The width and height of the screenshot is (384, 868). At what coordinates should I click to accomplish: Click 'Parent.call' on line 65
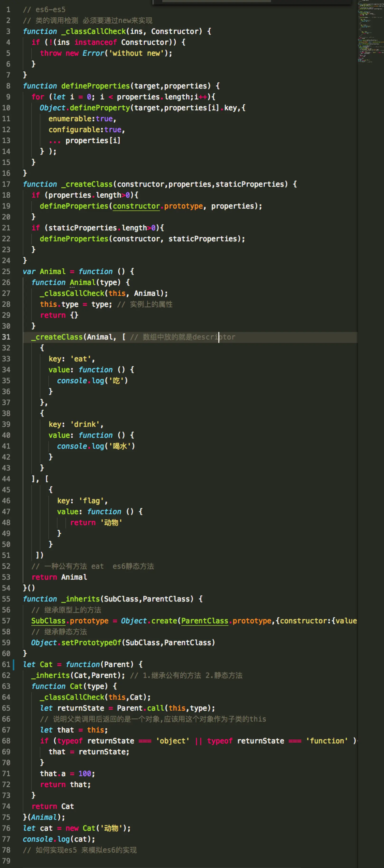(x=140, y=708)
